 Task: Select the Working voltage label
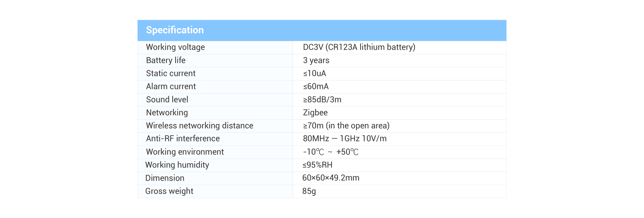175,47
